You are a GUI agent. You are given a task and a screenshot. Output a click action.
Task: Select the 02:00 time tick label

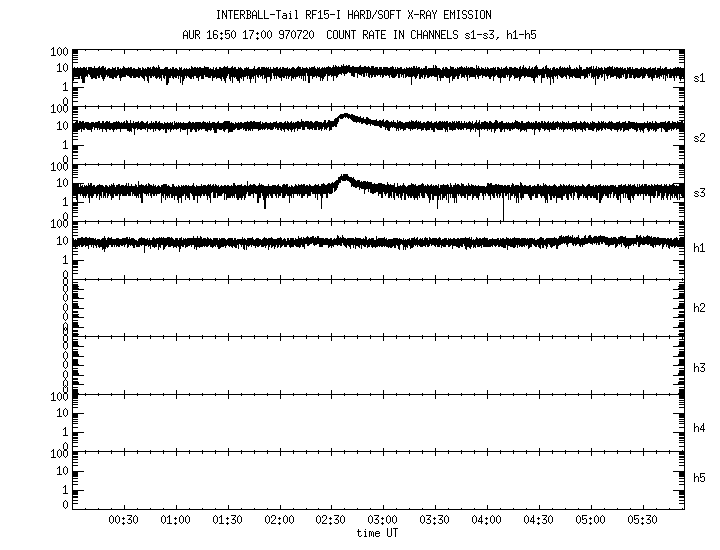279,521
